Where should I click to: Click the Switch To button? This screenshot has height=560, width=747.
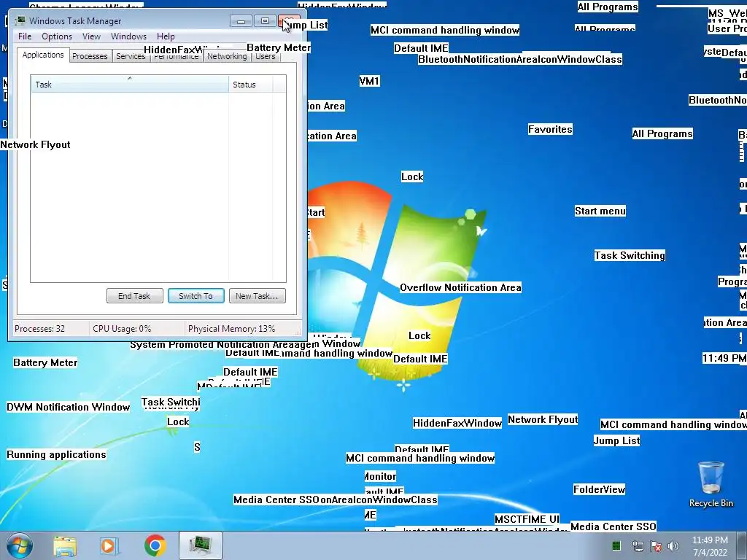(196, 296)
